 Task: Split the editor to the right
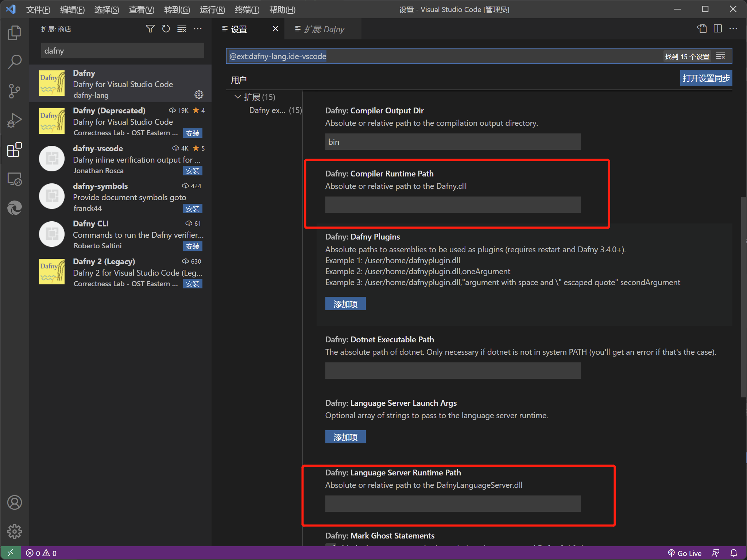[x=718, y=29]
